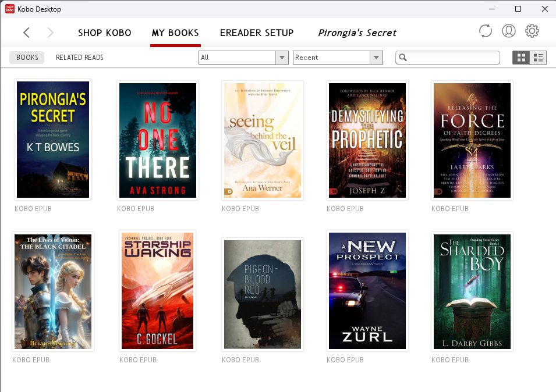
Task: Switch library to list view
Action: (538, 57)
